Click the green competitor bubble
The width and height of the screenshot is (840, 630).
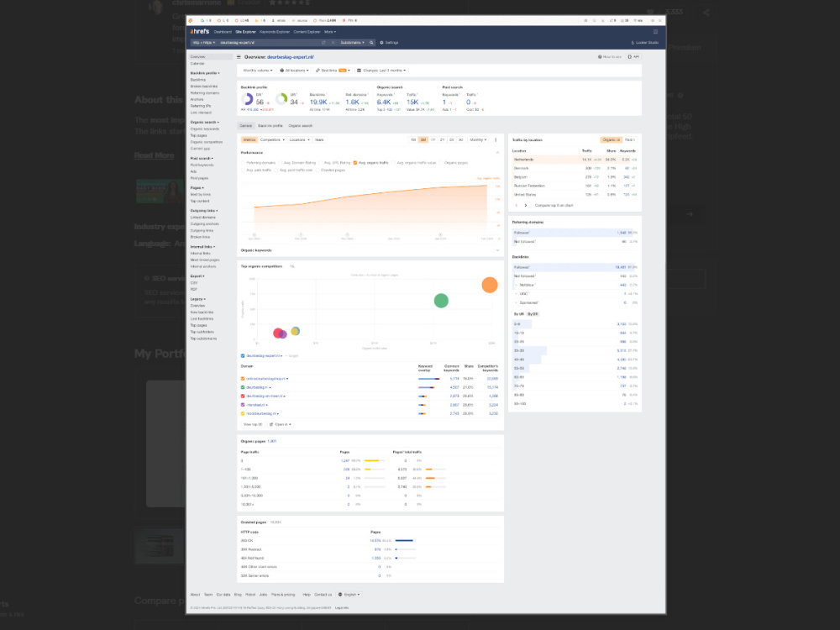tap(441, 301)
